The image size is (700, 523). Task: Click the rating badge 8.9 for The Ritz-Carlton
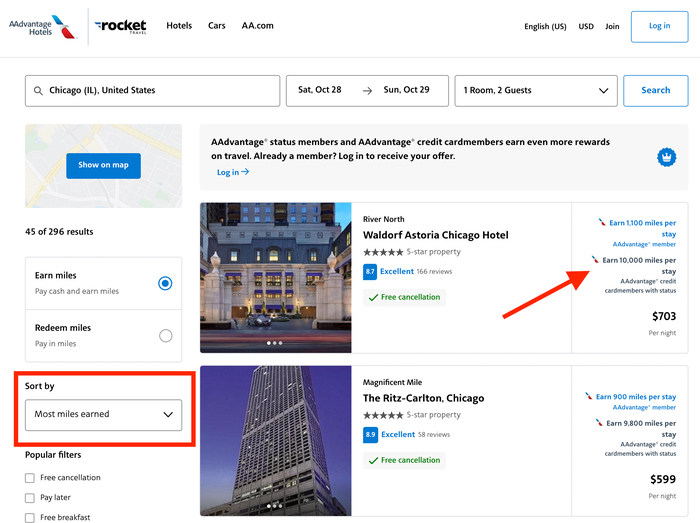371,434
